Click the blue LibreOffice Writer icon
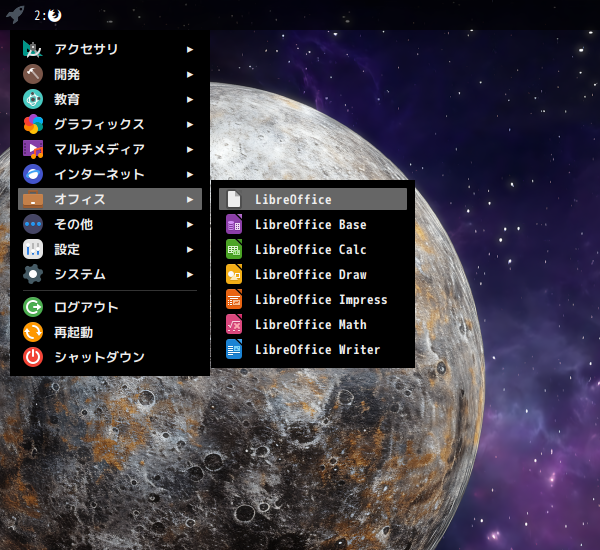 click(234, 350)
